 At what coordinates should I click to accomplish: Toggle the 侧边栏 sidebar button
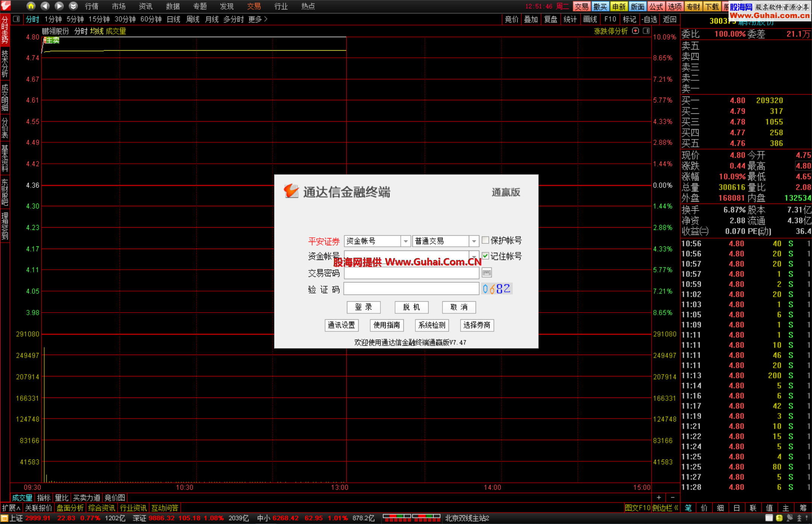pyautogui.click(x=665, y=508)
